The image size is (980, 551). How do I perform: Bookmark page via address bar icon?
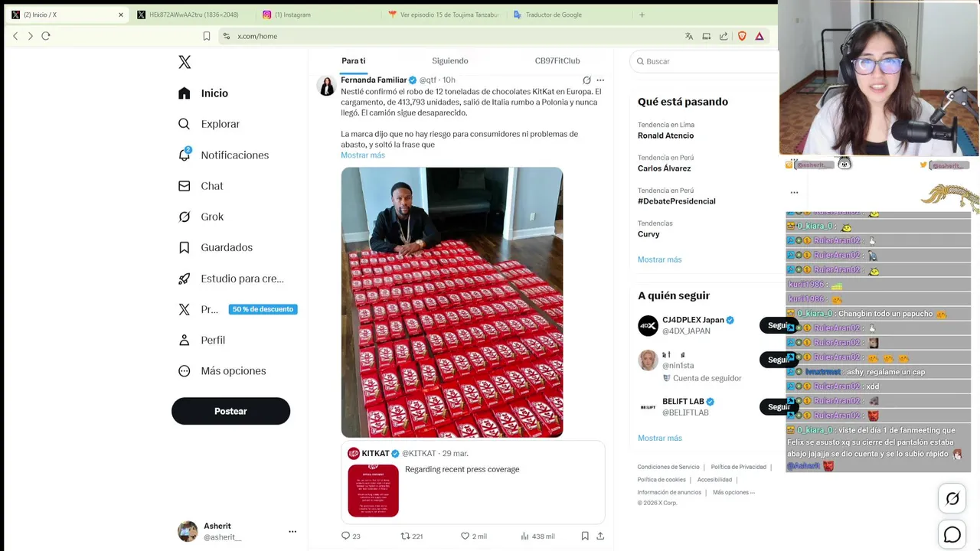pyautogui.click(x=207, y=36)
